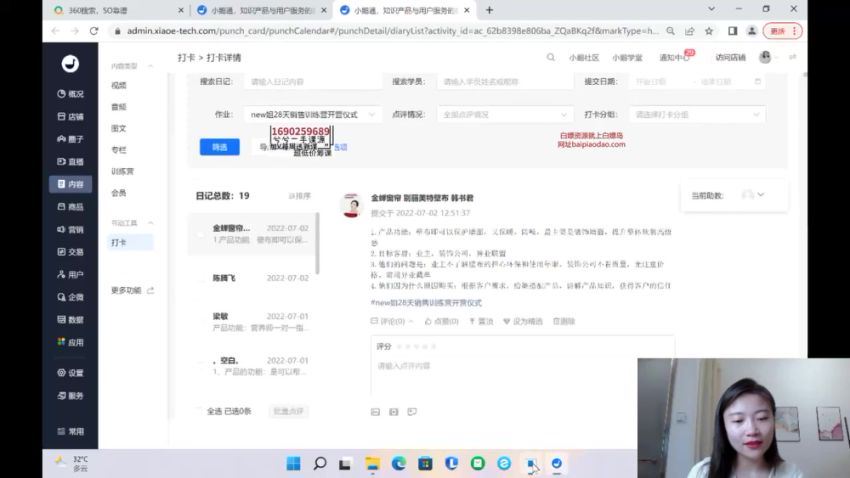Viewport: 850px width, 478px height.
Task: Click the blue 筛选 filter button
Action: pyautogui.click(x=219, y=147)
